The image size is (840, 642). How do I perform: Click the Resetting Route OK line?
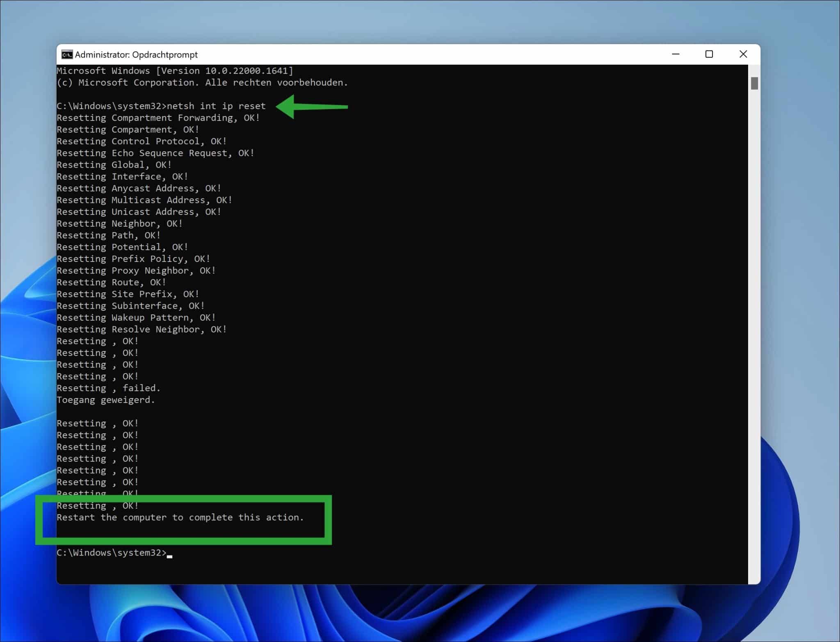pyautogui.click(x=111, y=282)
